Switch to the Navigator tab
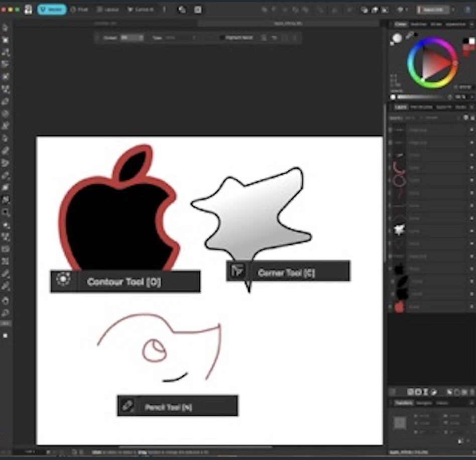 click(424, 403)
